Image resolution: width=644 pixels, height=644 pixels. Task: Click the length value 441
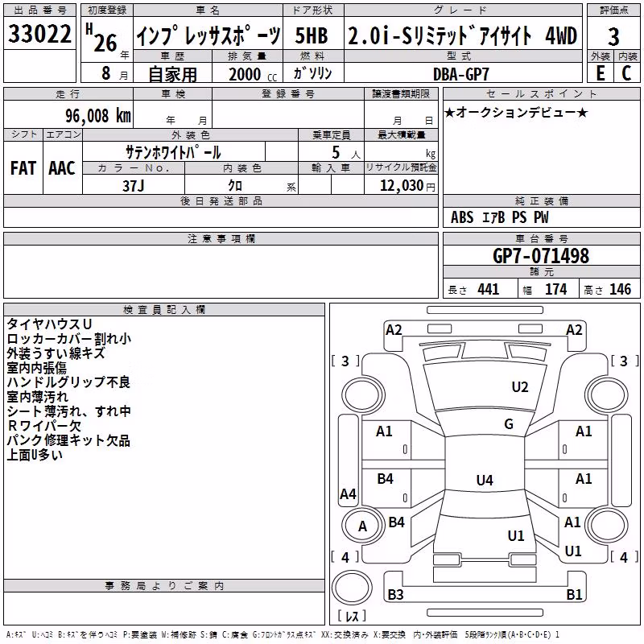(x=489, y=289)
